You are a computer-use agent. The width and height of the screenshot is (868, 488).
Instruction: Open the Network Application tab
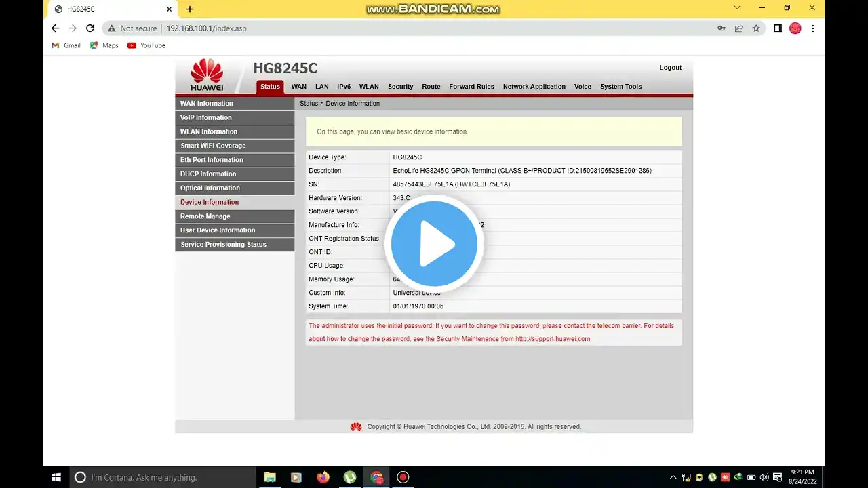point(534,87)
